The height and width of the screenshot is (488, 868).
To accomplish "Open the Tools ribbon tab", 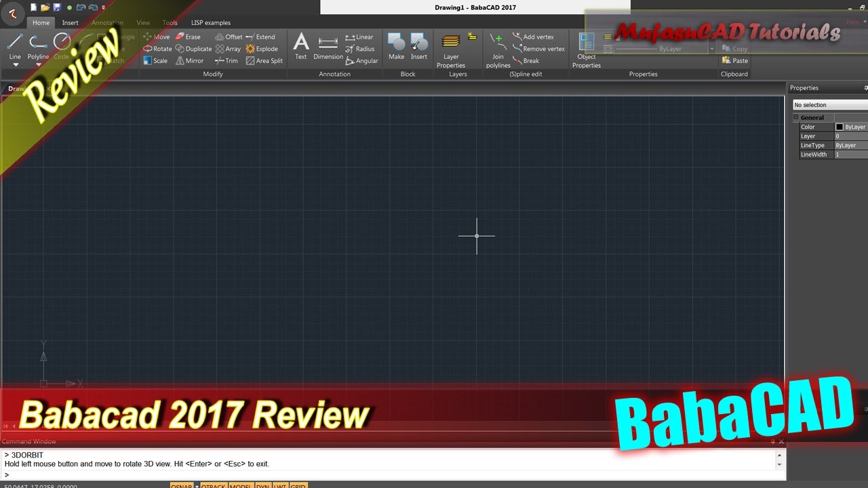I will pyautogui.click(x=170, y=22).
